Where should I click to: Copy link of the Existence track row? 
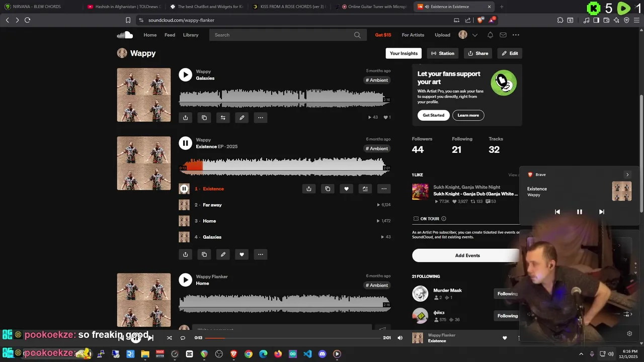point(328,189)
